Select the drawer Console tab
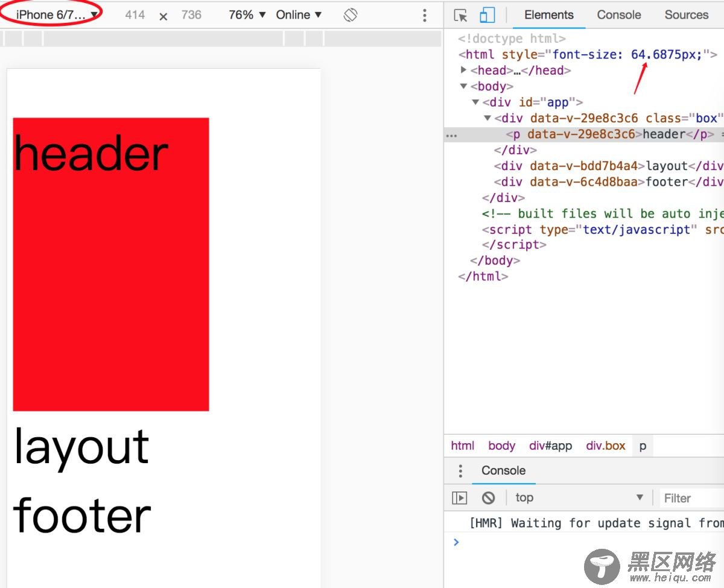This screenshot has height=588, width=724. coord(503,470)
